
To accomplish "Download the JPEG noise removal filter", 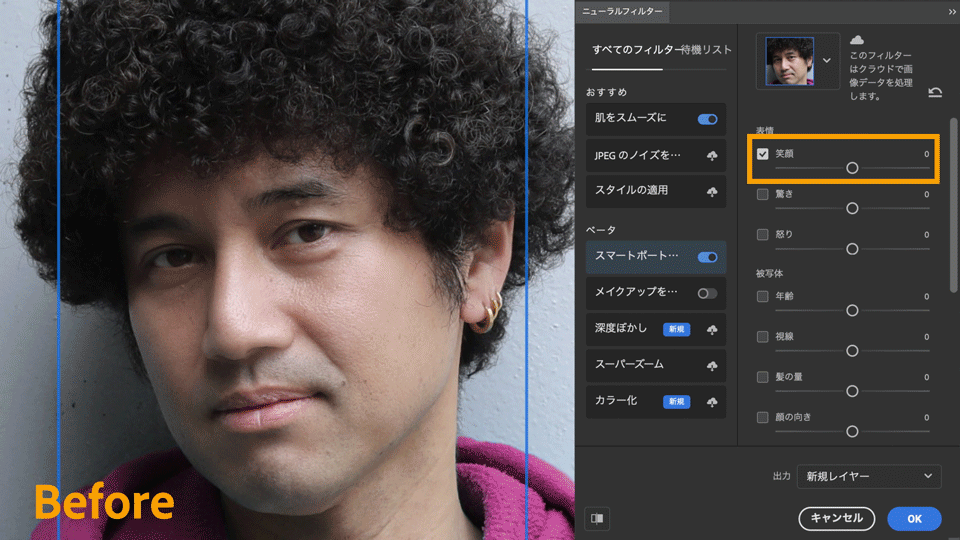I will tap(712, 156).
